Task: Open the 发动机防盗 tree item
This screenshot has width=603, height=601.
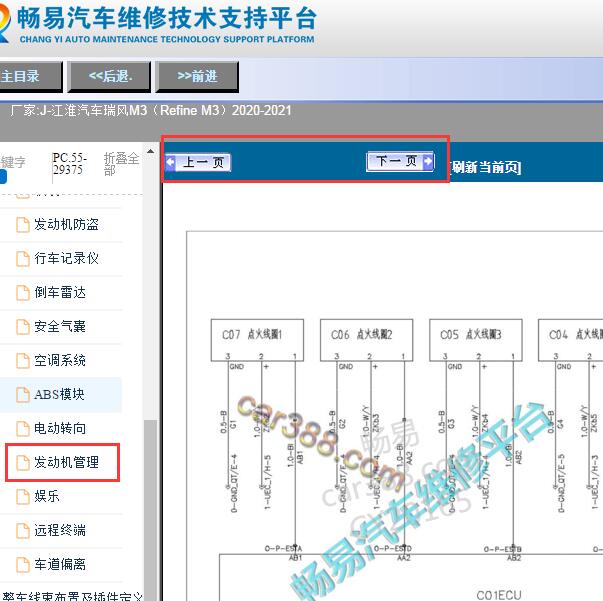Action: 67,225
